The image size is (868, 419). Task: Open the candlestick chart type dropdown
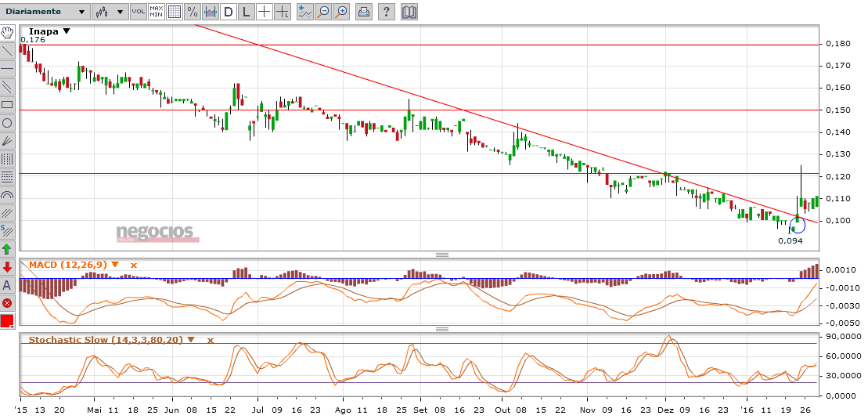coord(109,12)
